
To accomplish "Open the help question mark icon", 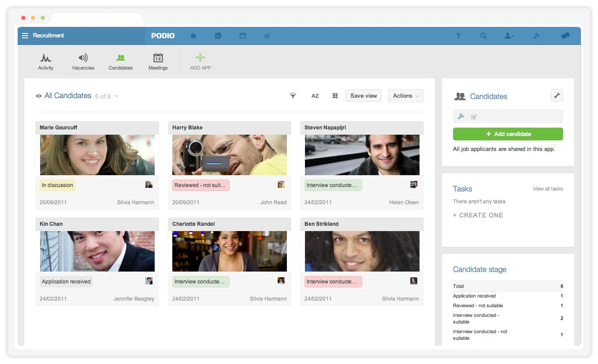I will tap(458, 36).
